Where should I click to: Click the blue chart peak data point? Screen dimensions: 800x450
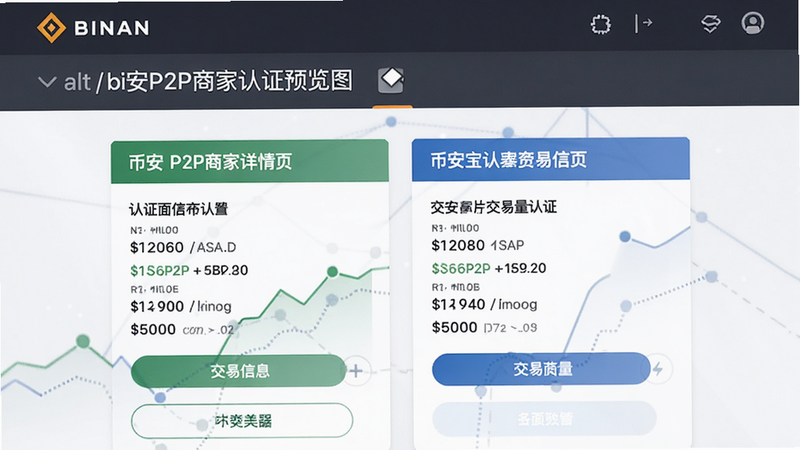point(625,237)
